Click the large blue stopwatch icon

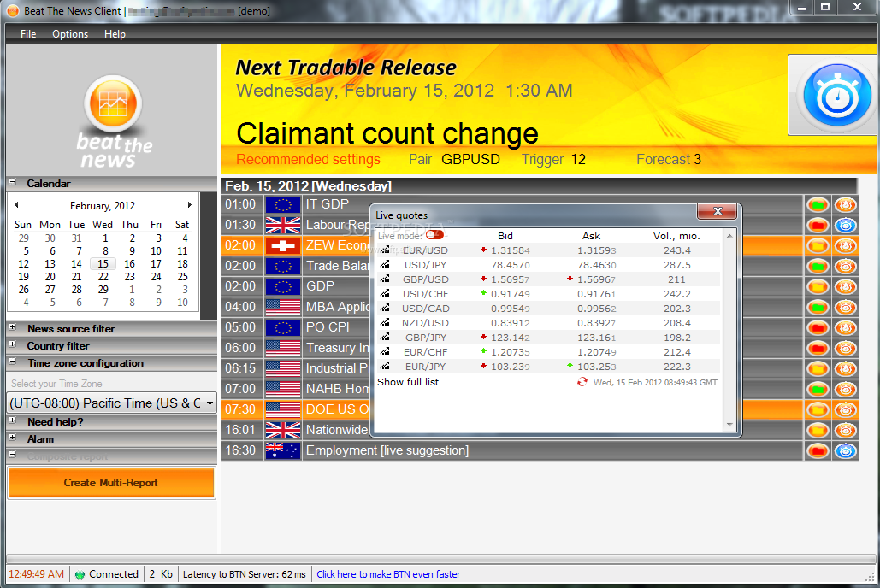(x=836, y=96)
